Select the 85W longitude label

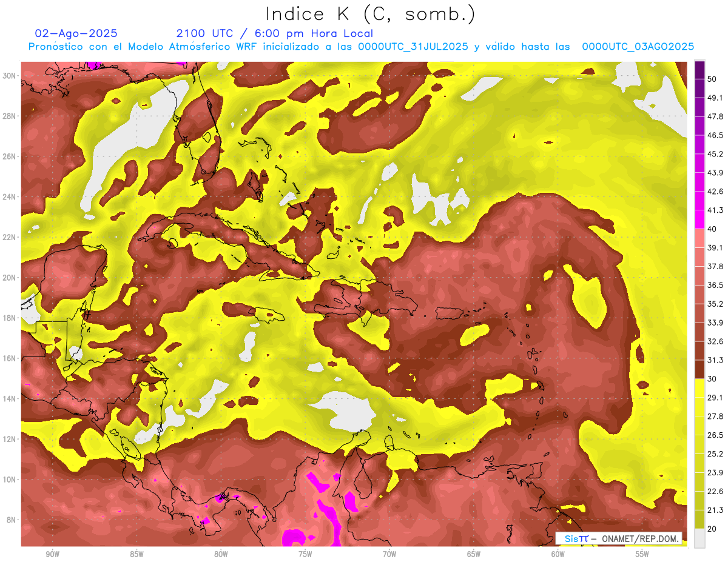(x=137, y=554)
